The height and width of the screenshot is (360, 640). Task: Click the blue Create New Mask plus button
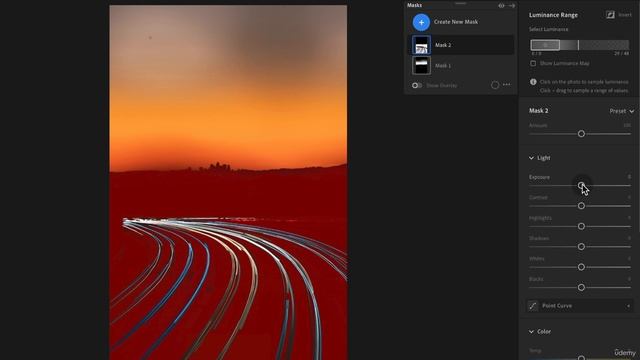coord(421,22)
